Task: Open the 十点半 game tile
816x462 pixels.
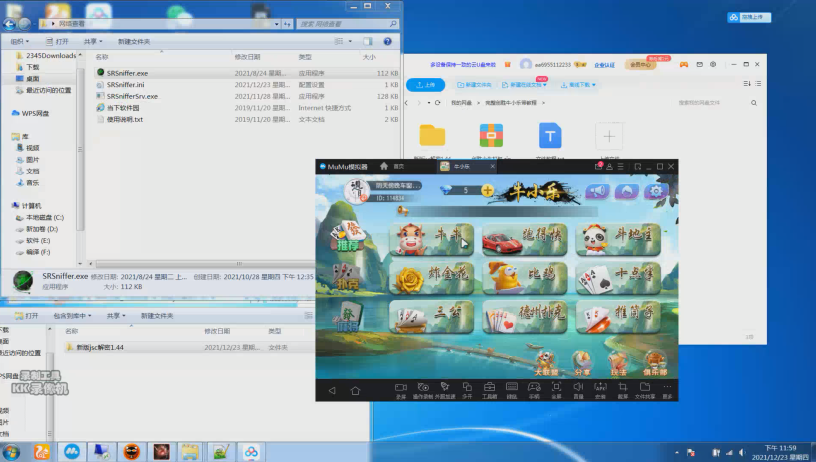Action: 618,278
